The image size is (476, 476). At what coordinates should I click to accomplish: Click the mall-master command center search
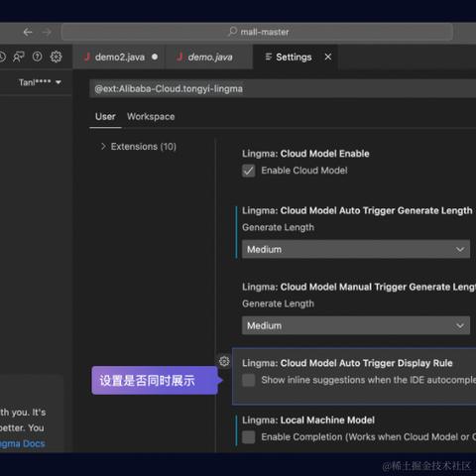(x=257, y=32)
